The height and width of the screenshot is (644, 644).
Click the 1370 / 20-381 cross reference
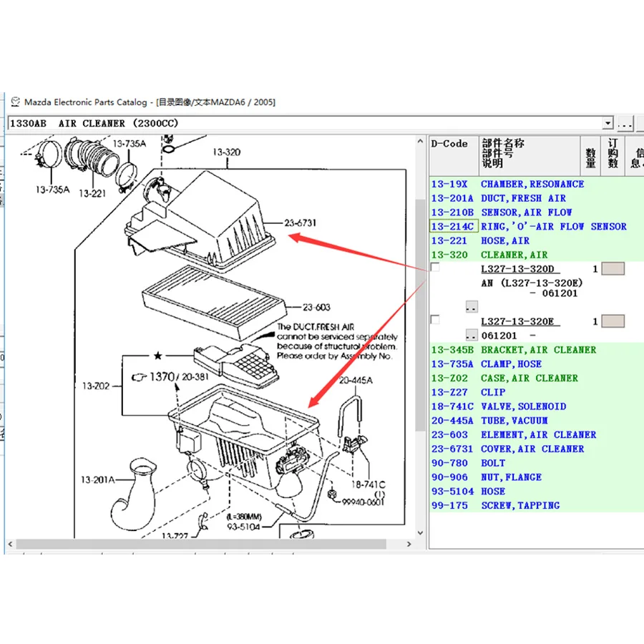[x=170, y=376]
